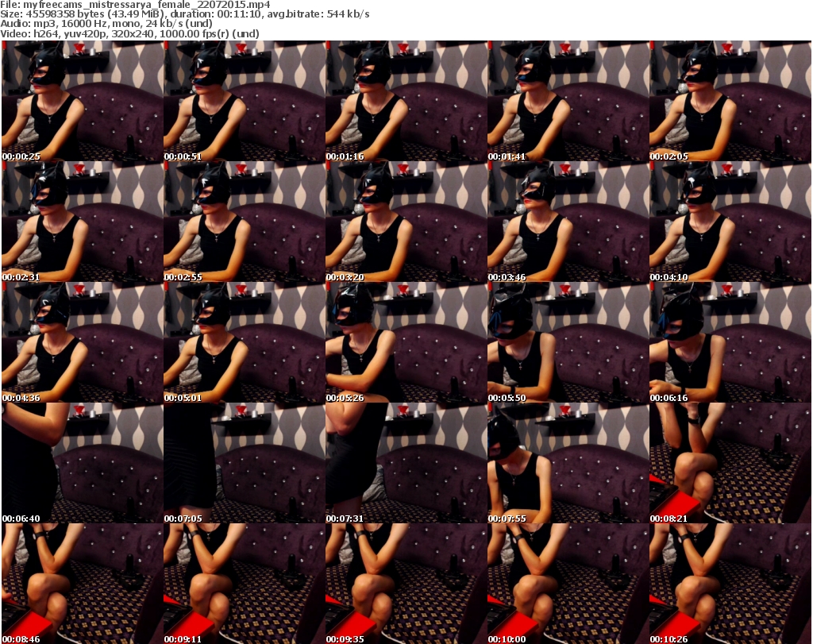The height and width of the screenshot is (644, 813).
Task: Select the thumbnail stamped 00:02:05
Action: (730, 101)
